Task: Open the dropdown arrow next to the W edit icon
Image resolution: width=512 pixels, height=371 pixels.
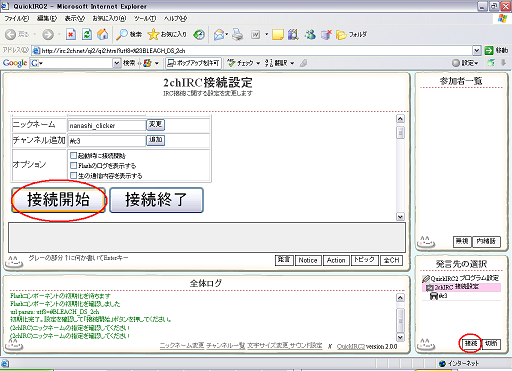Action: pos(266,34)
